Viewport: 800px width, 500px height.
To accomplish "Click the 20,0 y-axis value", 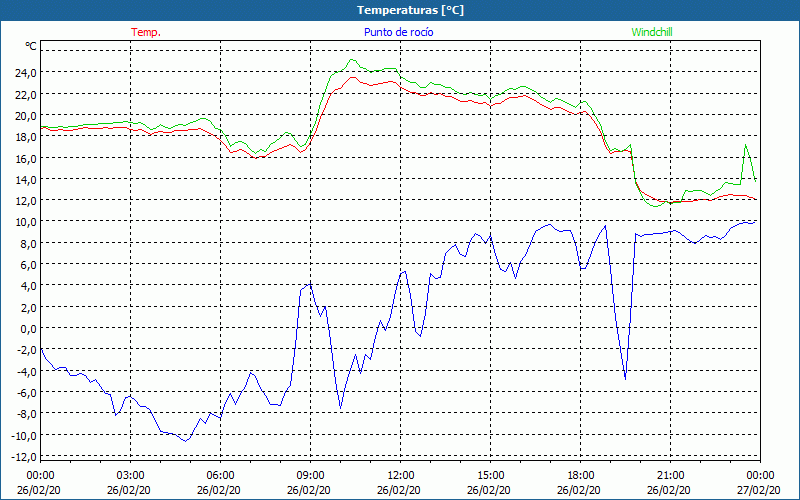I will [26, 115].
